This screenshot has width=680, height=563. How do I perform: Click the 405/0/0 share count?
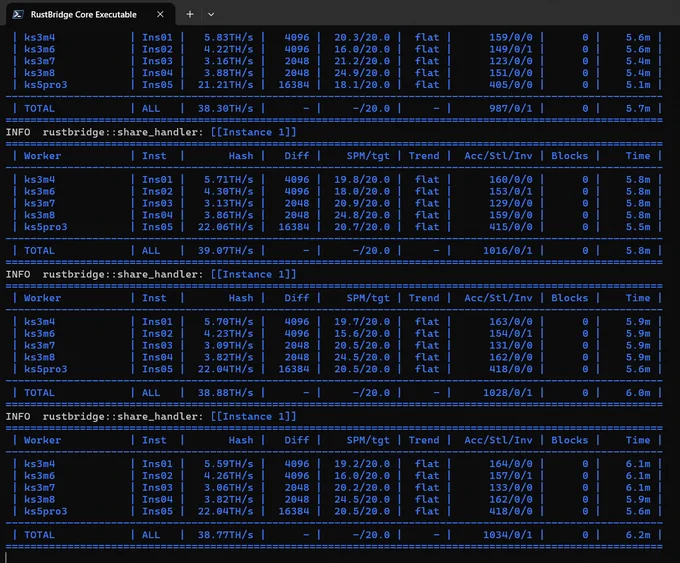[x=511, y=85]
